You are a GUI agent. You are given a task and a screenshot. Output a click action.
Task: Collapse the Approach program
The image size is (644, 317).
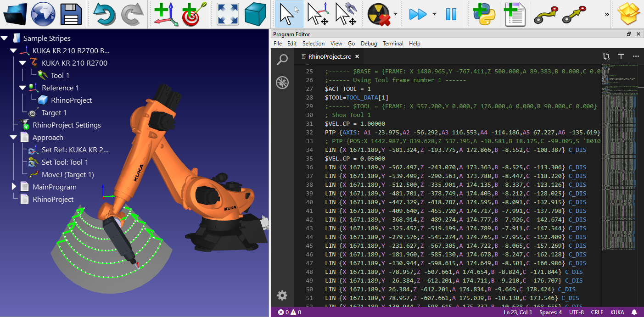(13, 138)
